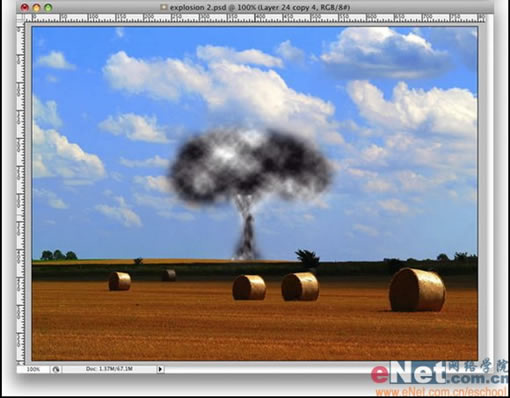The image size is (510, 398).
Task: Open the status bar options arrow menu
Action: click(160, 369)
